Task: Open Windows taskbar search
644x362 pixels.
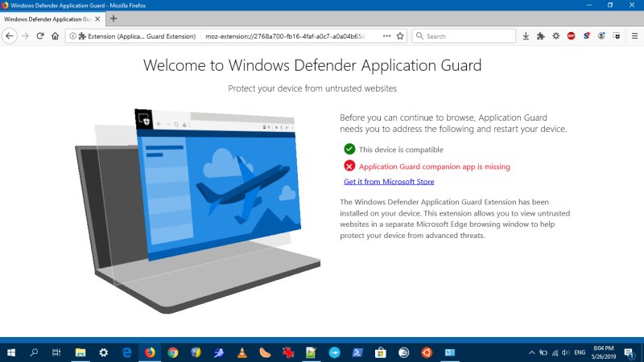Action: click(x=34, y=352)
